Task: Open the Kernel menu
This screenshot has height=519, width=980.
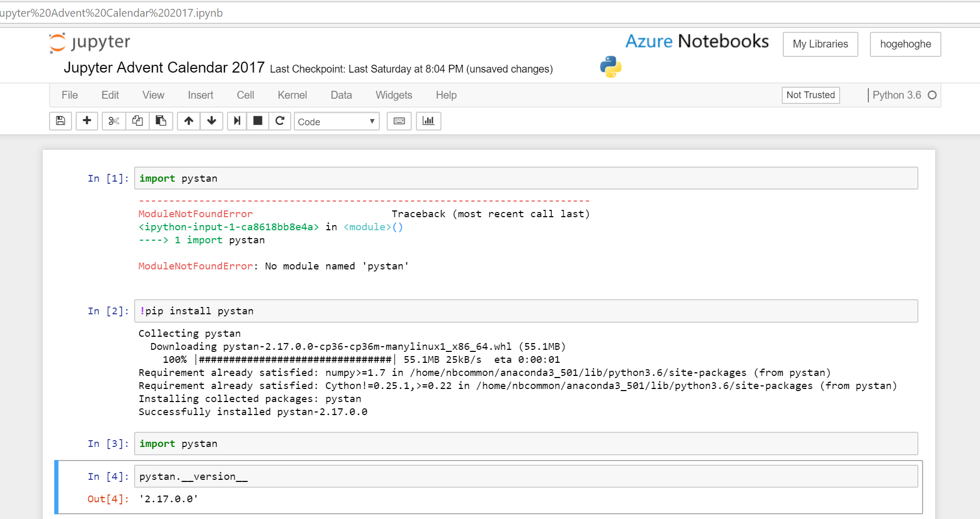Action: 292,95
